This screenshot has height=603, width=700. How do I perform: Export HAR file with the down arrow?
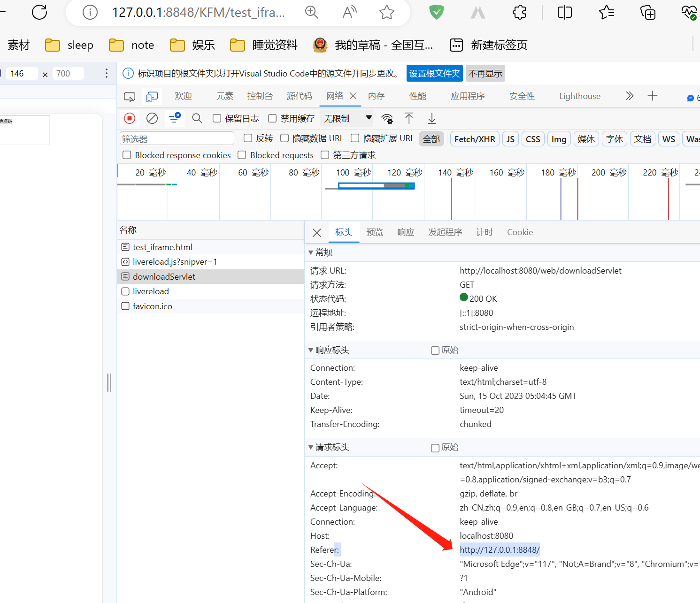point(432,118)
